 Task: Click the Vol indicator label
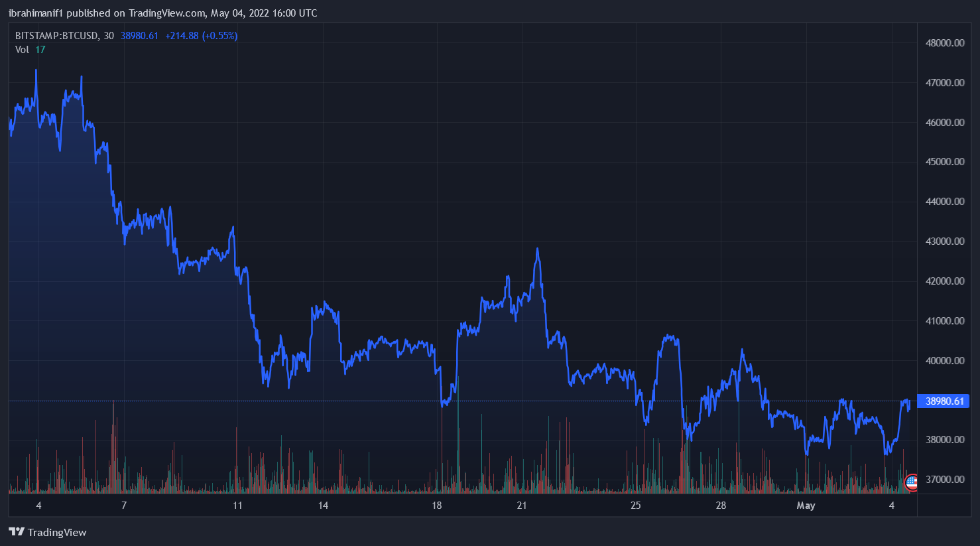[22, 50]
